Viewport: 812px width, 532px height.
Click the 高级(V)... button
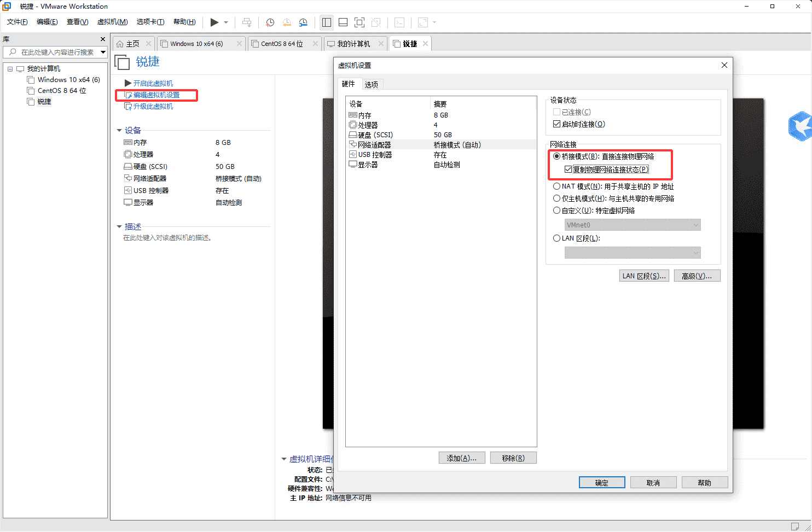697,276
